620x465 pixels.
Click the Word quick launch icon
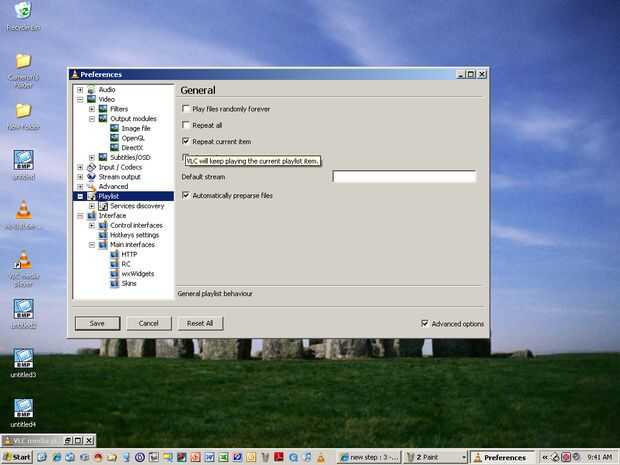point(209,457)
